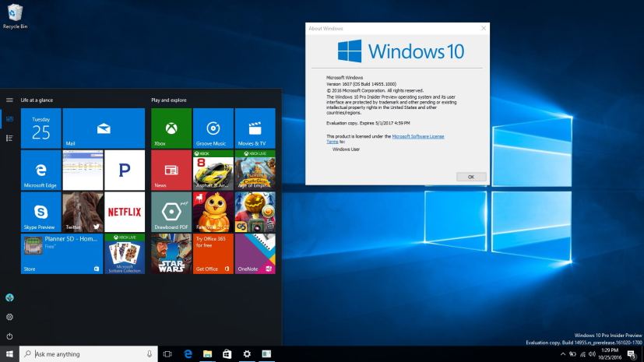Screen dimensions: 644x362
Task: Launch Groove Music tile
Action: pyautogui.click(x=213, y=128)
